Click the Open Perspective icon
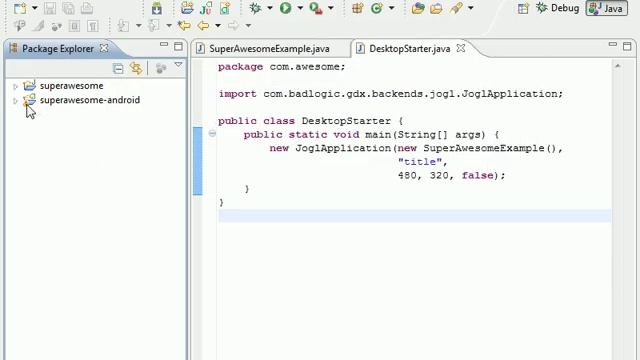 pos(523,8)
